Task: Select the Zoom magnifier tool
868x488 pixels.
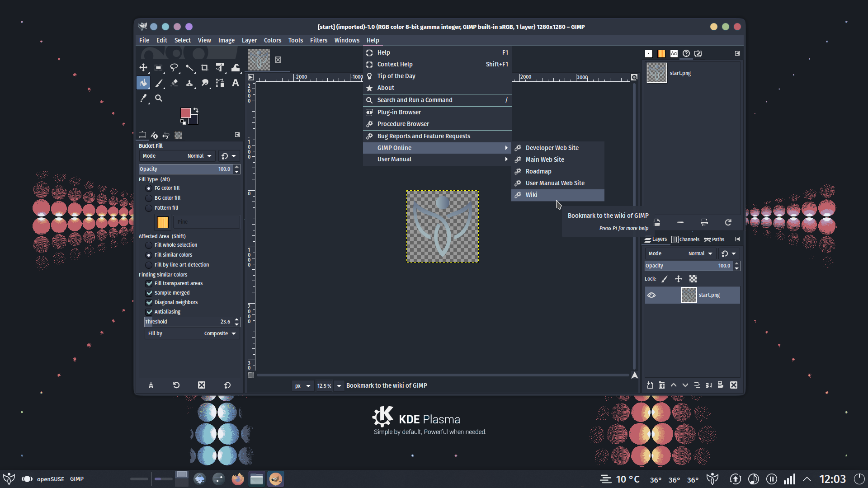Action: (x=159, y=98)
